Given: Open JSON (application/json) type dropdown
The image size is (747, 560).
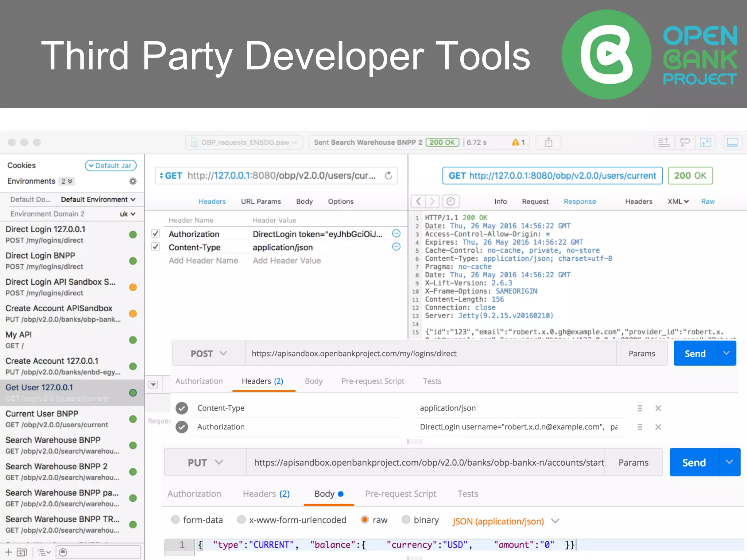Looking at the screenshot, I should click(x=506, y=521).
